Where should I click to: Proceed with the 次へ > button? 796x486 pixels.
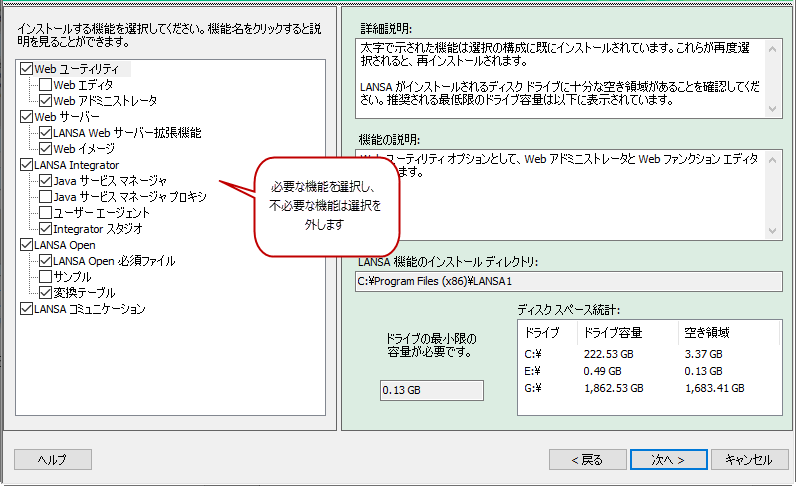pyautogui.click(x=669, y=460)
